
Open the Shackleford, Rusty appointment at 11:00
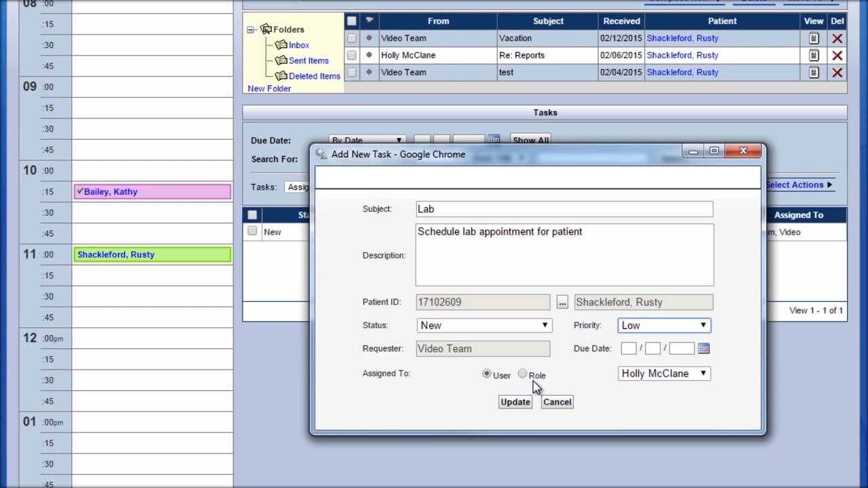(x=153, y=255)
